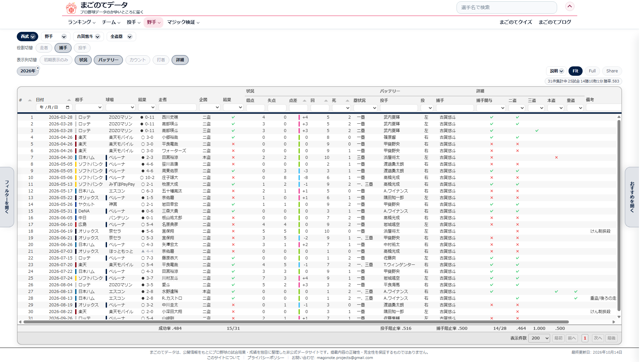644x362 pixels.
Task: Open the ランキング menu
Action: tap(82, 22)
